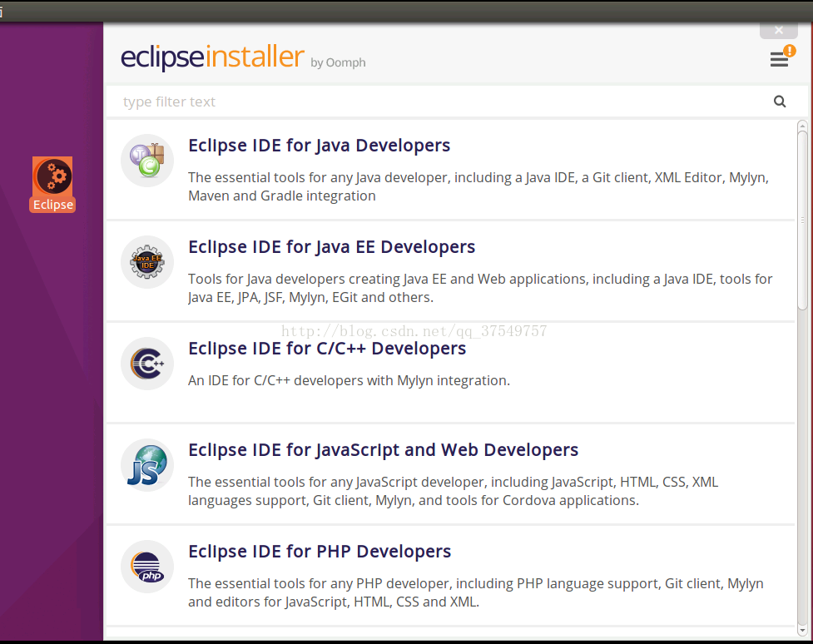Screen dimensions: 813x644
Task: Click the JS globe package icon
Action: pos(147,465)
